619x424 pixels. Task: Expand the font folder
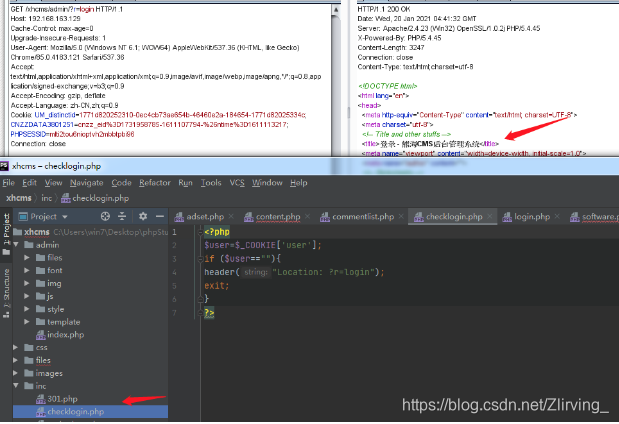point(27,270)
